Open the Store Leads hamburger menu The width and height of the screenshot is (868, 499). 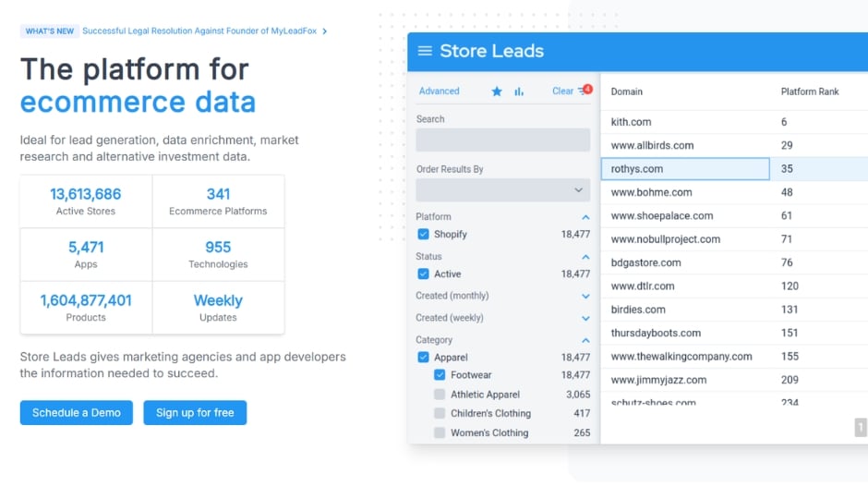pyautogui.click(x=425, y=51)
